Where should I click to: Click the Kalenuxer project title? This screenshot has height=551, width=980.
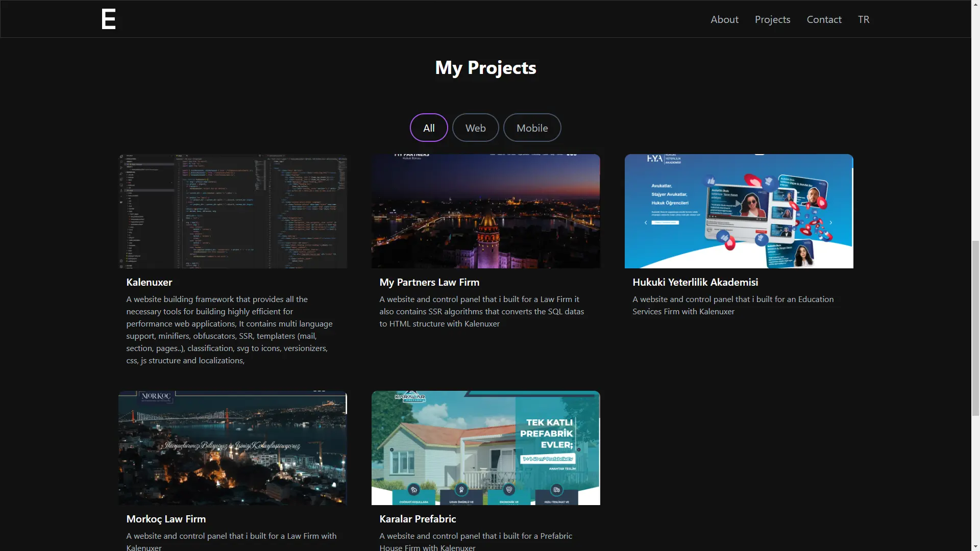tap(149, 282)
